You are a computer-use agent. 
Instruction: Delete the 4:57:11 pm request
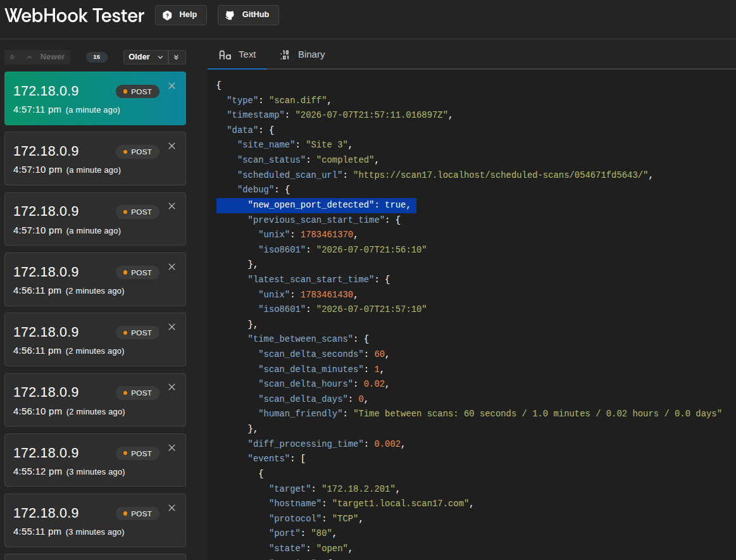172,86
